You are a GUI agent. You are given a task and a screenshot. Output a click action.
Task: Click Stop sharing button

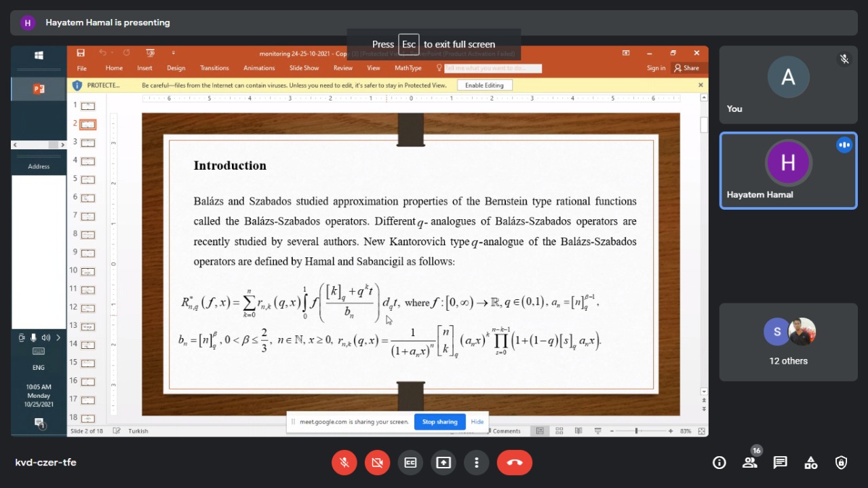tap(439, 421)
